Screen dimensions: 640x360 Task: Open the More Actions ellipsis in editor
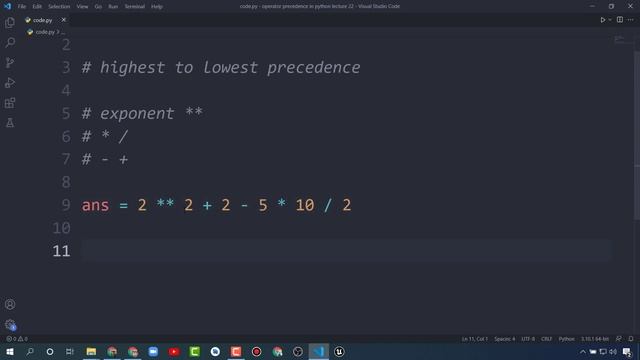click(x=631, y=20)
